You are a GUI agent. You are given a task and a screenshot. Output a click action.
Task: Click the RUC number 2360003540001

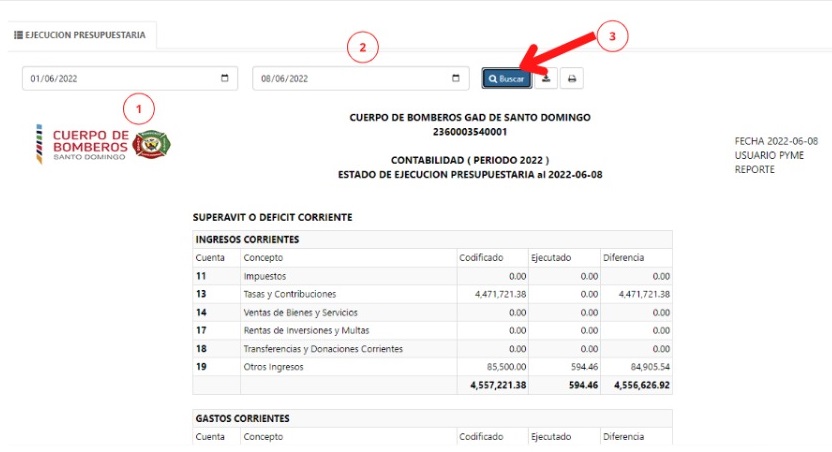470,132
